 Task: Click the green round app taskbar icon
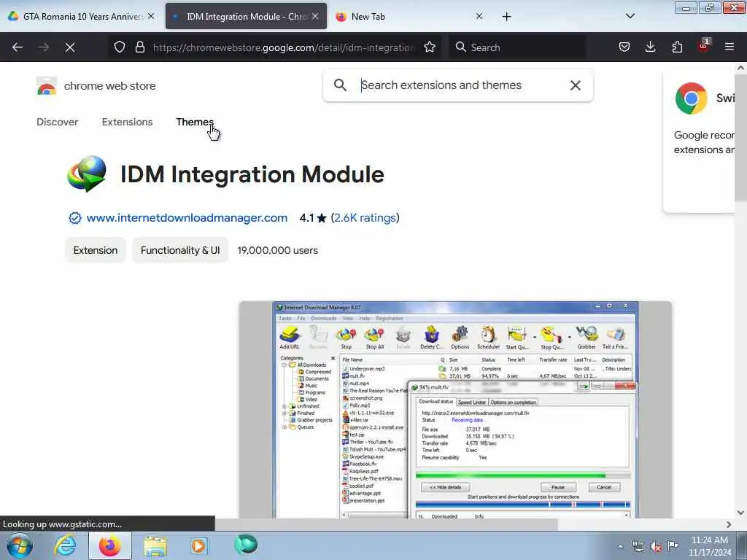tap(246, 545)
